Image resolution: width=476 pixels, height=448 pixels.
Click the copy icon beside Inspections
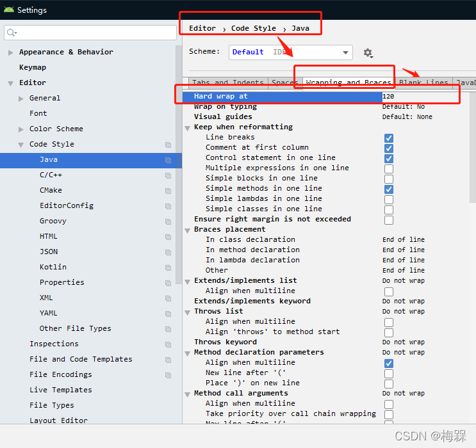168,344
